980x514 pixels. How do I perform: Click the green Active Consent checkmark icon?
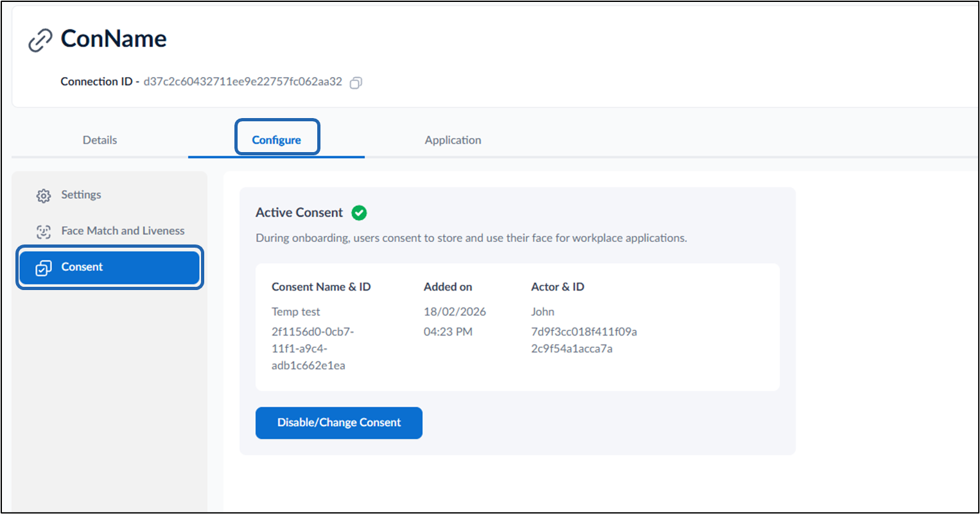pyautogui.click(x=359, y=212)
